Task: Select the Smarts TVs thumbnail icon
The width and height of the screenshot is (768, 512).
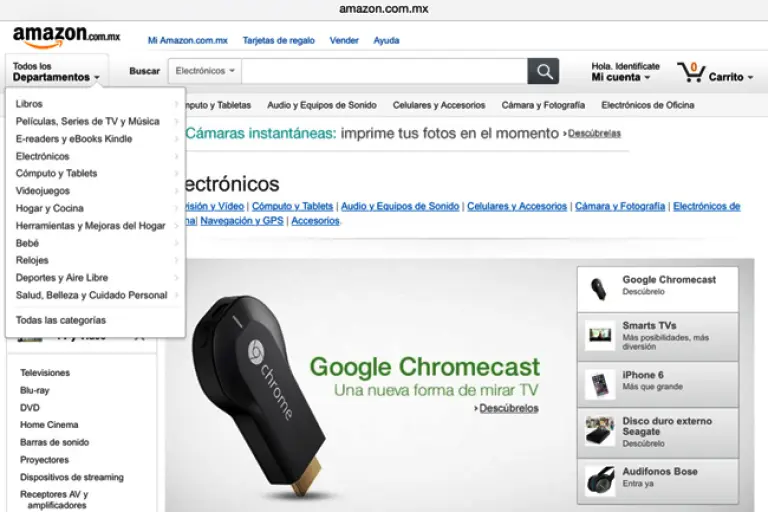Action: tap(600, 336)
